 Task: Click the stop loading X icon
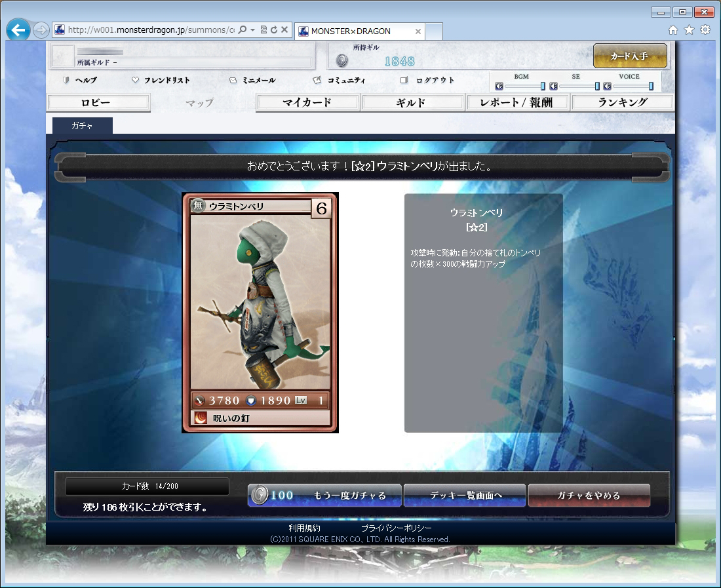click(x=284, y=30)
